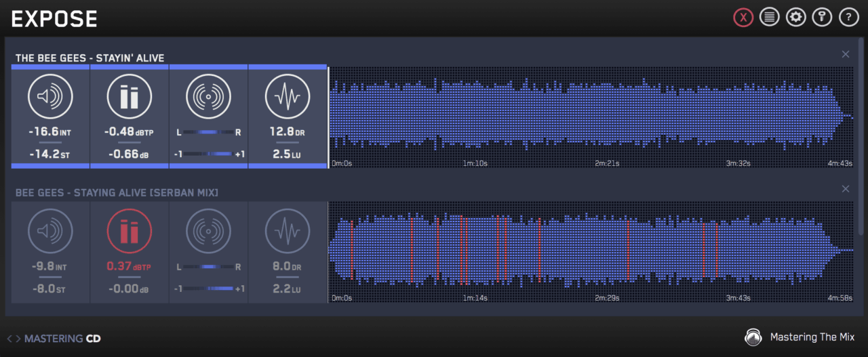Click next preset arrow beside Mastering CD
The height and width of the screenshot is (357, 868).
tap(18, 338)
